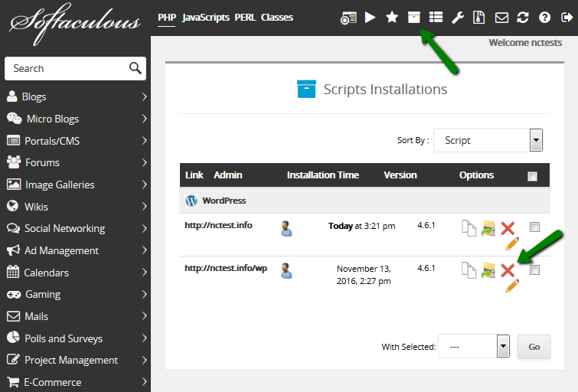
Task: Expand the Blogs category in sidebar
Action: click(x=75, y=96)
